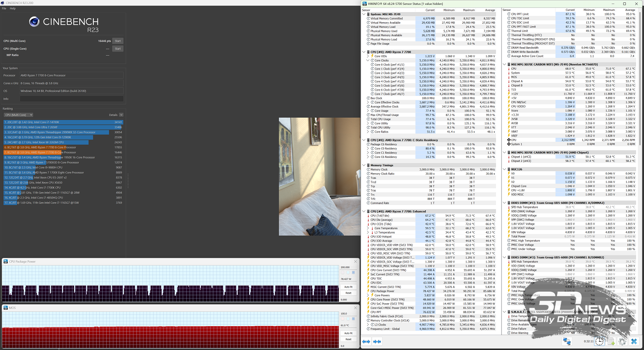Select the AMD Ryzen 7 5700X3D ranking row

pyautogui.click(x=63, y=162)
